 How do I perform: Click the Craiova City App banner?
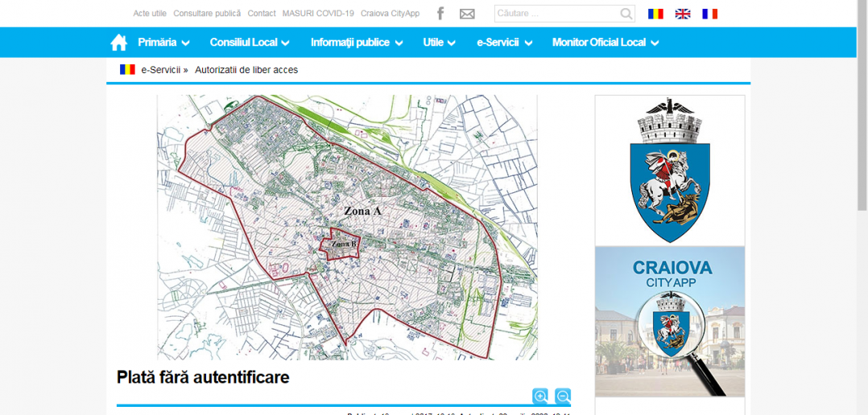[670, 322]
